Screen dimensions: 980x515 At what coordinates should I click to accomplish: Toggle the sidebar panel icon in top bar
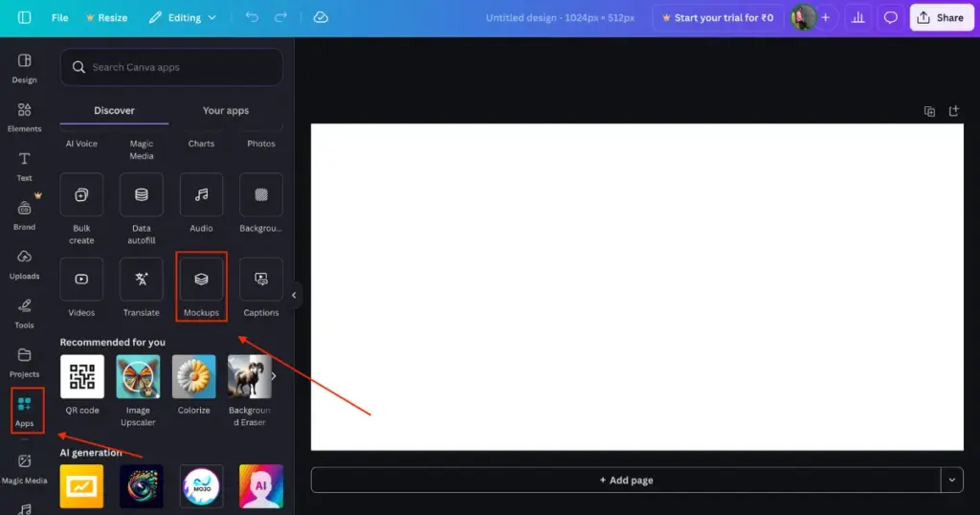pyautogui.click(x=24, y=17)
